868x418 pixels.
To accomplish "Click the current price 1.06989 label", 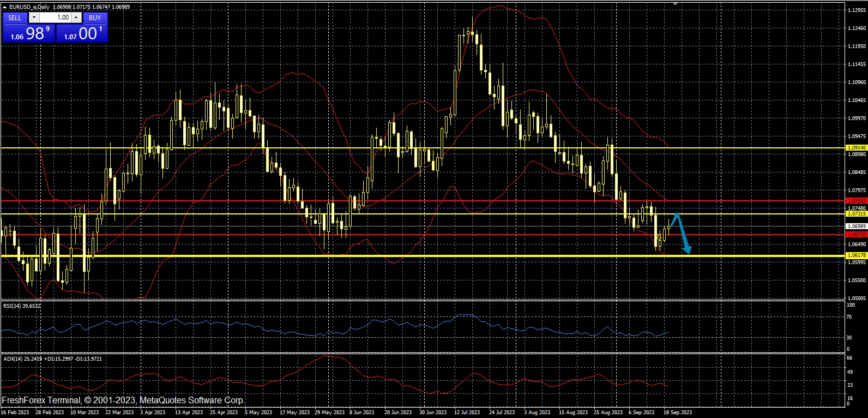I will pos(856,226).
